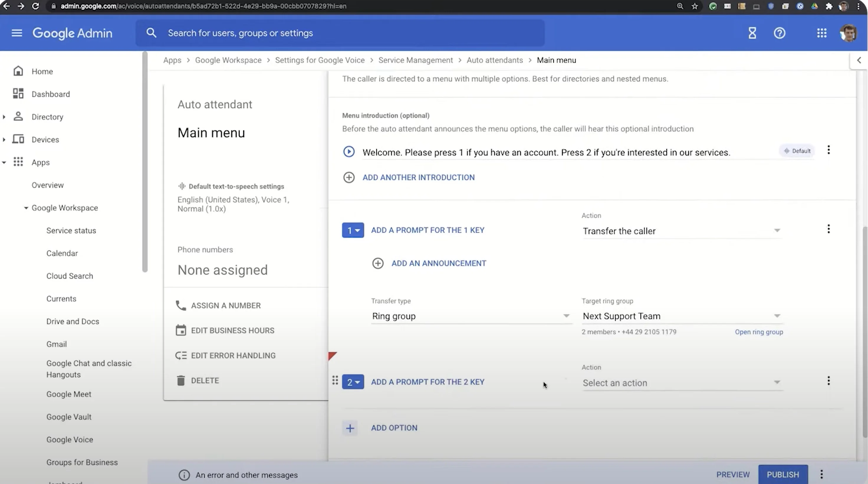Click the Google Voice navigation icon
The width and height of the screenshot is (868, 484).
[x=69, y=439]
